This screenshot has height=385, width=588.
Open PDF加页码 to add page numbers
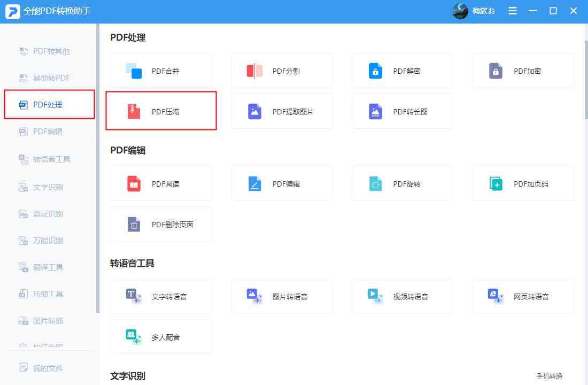click(523, 183)
